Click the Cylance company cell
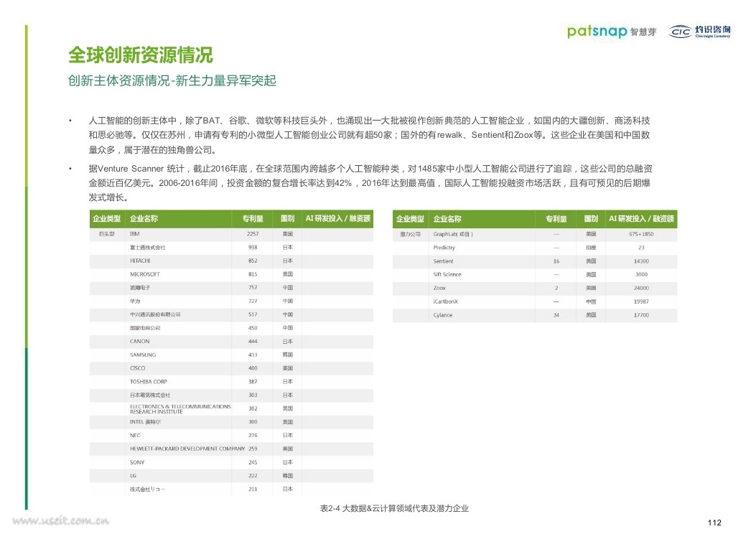756x534 pixels. [442, 315]
